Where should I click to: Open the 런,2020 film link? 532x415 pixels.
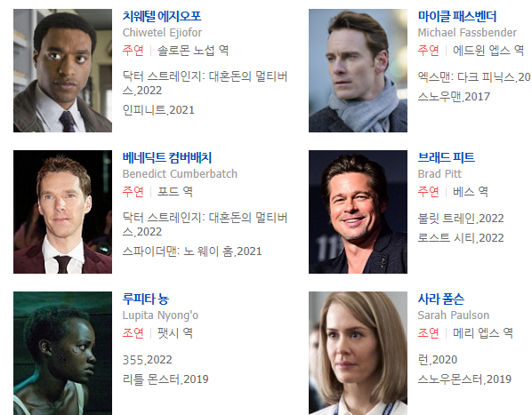tap(438, 360)
